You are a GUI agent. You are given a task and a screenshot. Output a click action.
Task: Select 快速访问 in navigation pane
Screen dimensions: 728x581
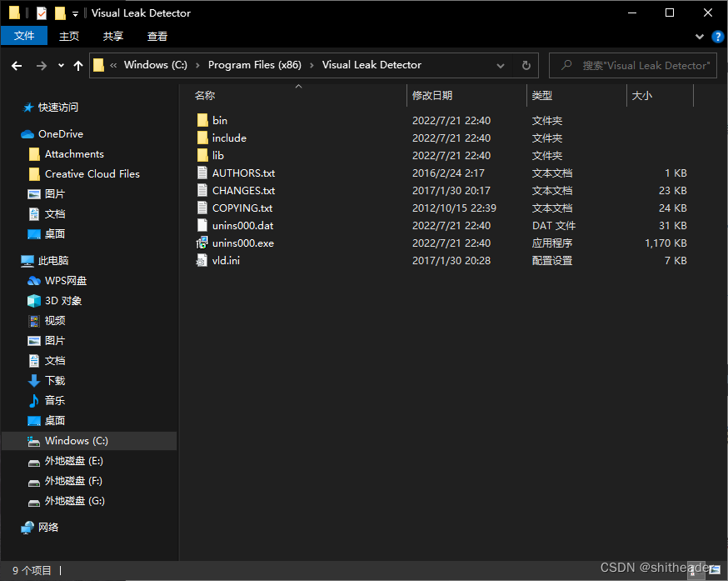58,108
